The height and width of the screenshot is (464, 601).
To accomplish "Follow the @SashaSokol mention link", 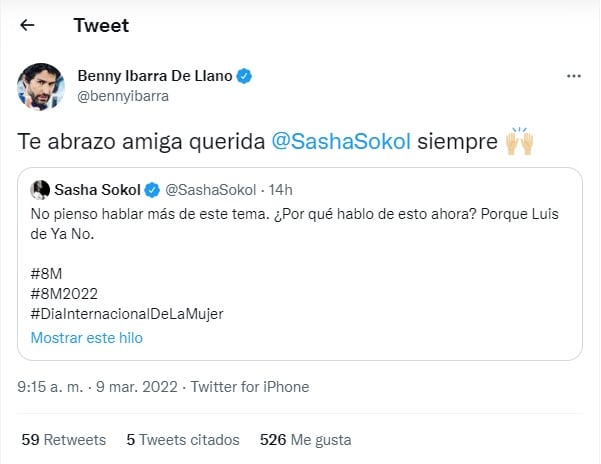I will 327,143.
